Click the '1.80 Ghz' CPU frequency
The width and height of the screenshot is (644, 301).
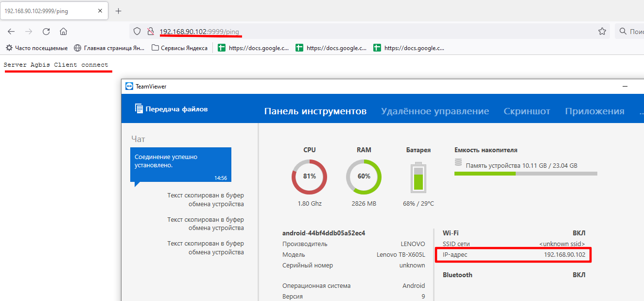coord(310,203)
